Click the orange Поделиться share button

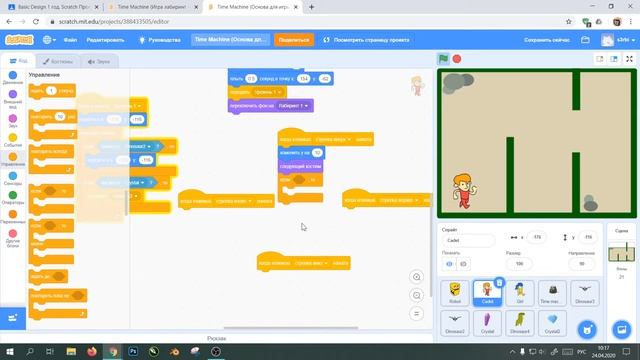294,40
